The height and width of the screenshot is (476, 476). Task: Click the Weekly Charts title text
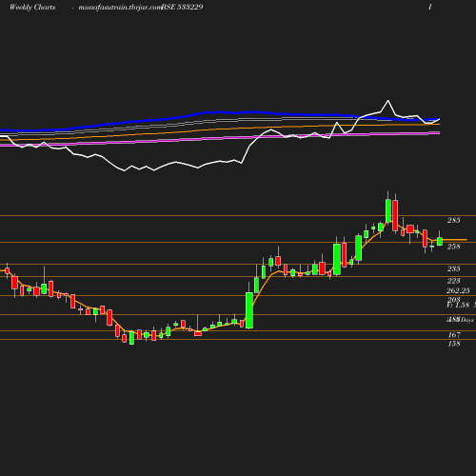(x=32, y=7)
